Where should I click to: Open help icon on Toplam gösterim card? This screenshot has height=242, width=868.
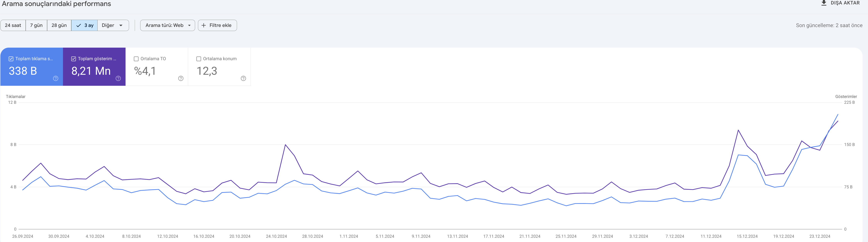click(x=118, y=78)
